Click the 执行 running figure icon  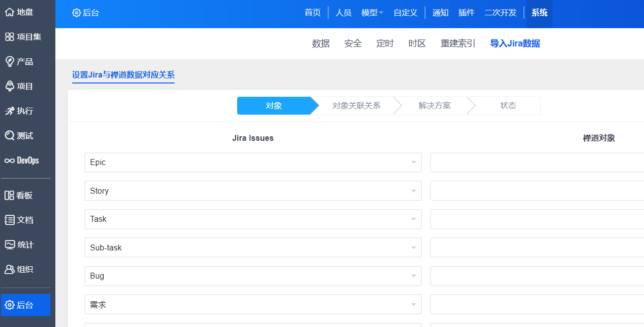point(9,111)
